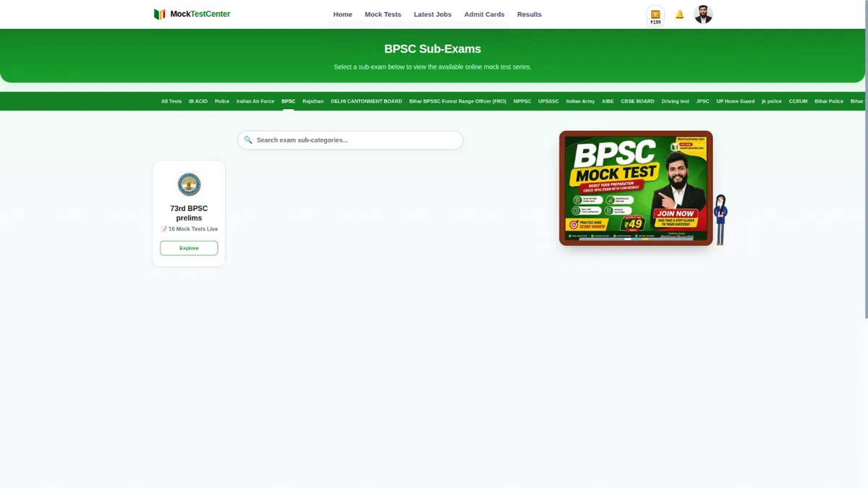Select the Police category tab
Viewport: 868px width, 488px height.
click(222, 101)
